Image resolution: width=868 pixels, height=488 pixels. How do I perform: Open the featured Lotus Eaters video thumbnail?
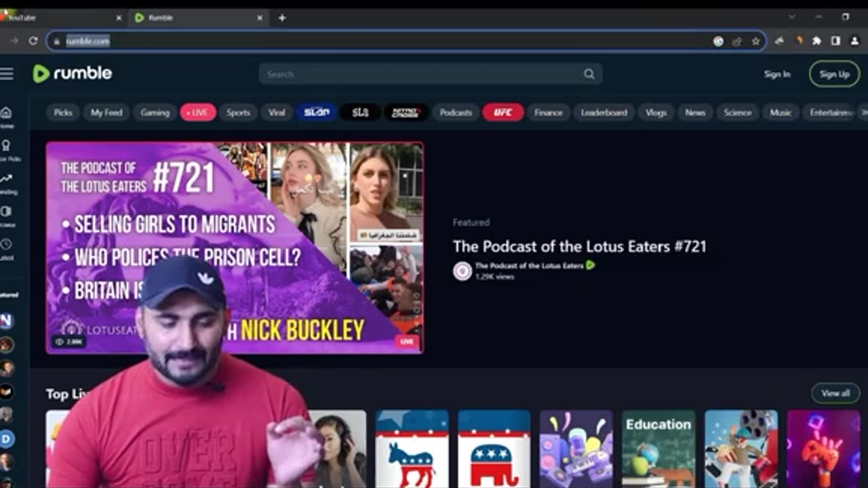coord(235,247)
